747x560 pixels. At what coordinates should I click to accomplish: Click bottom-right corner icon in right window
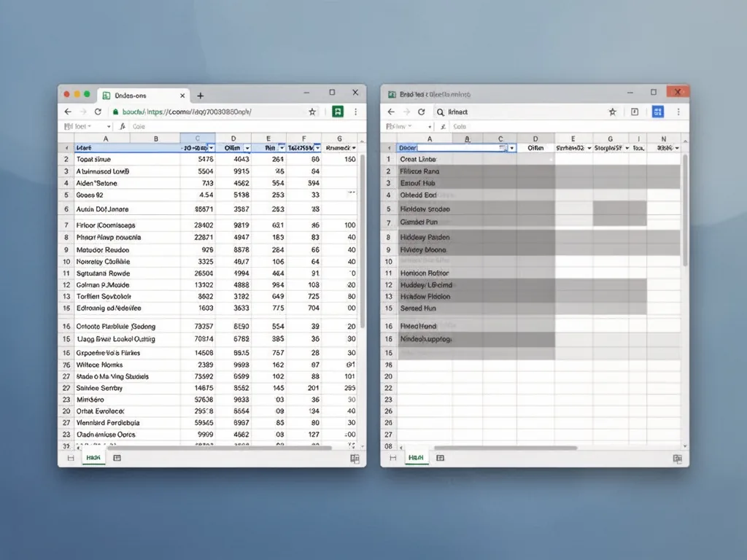(678, 458)
